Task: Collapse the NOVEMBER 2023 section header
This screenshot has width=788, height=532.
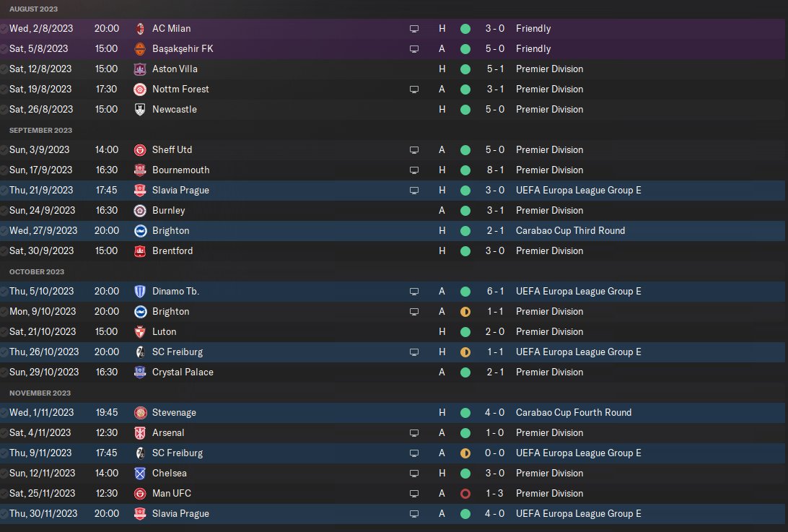Action: pyautogui.click(x=40, y=393)
